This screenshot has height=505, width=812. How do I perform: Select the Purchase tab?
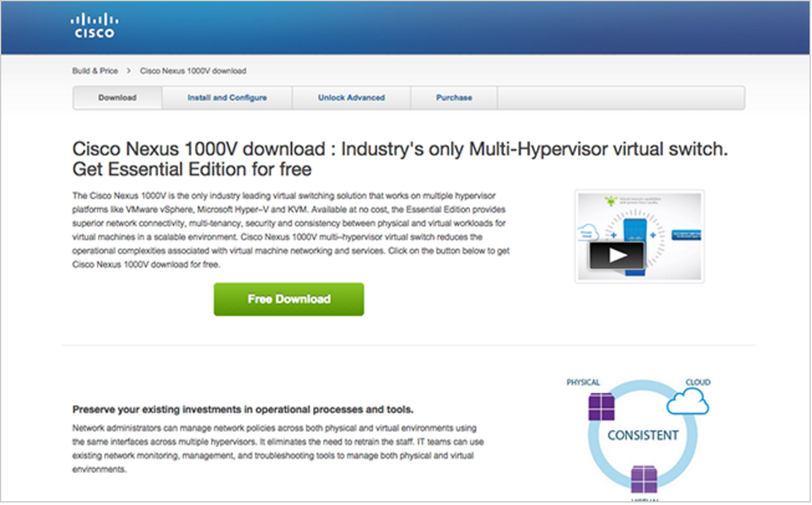pyautogui.click(x=454, y=98)
